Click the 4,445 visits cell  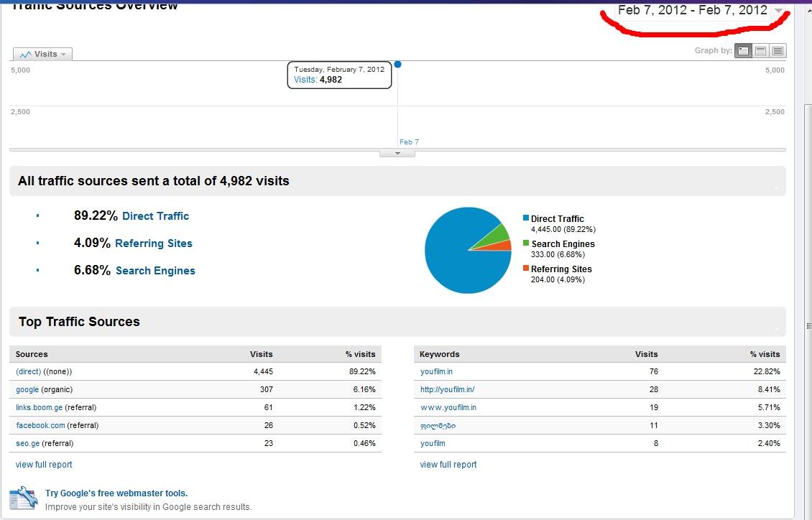click(x=263, y=371)
